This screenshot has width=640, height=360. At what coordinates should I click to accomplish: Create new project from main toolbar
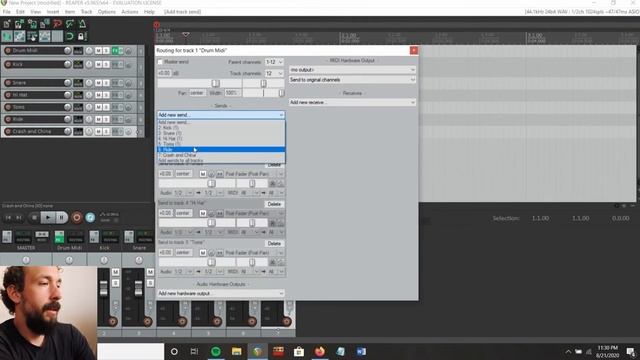pos(7,24)
